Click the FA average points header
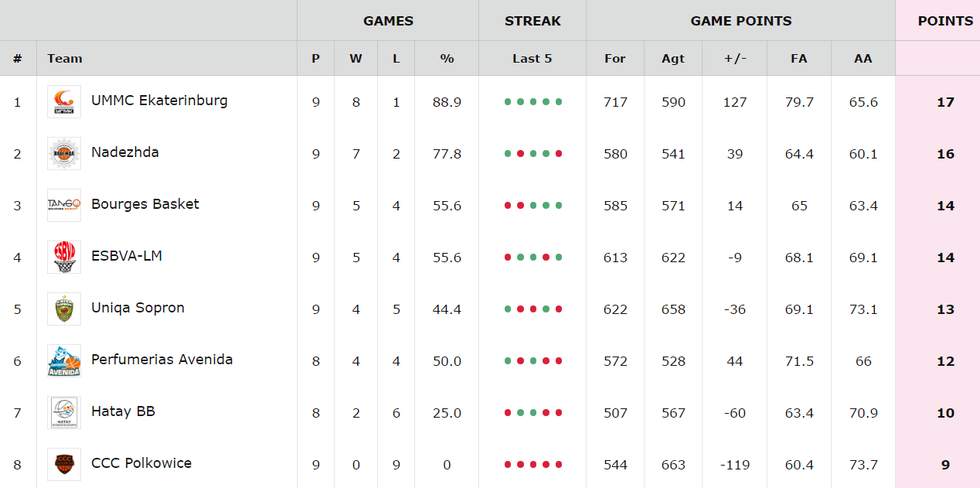The image size is (980, 488). [799, 58]
